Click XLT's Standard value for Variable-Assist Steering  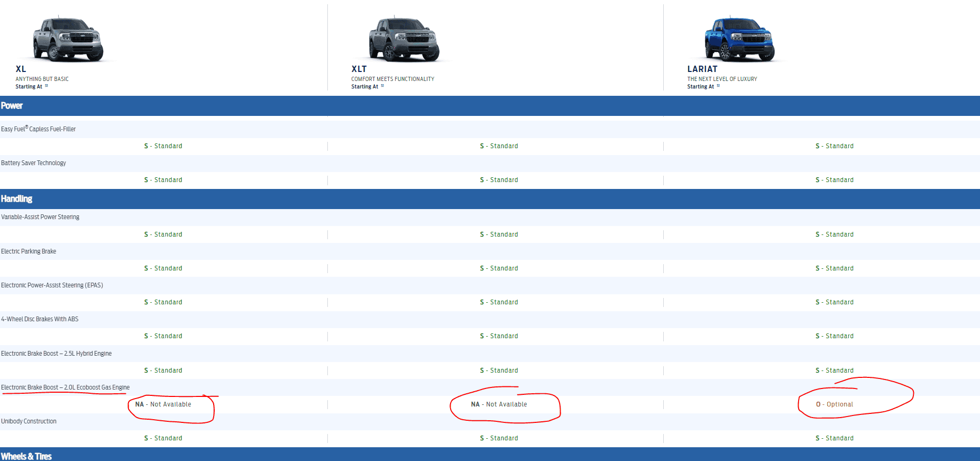click(499, 234)
